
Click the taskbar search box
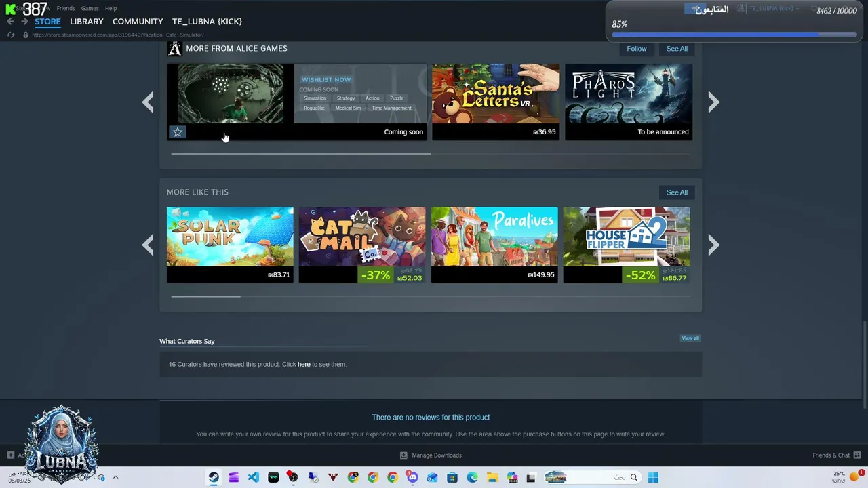coord(593,477)
